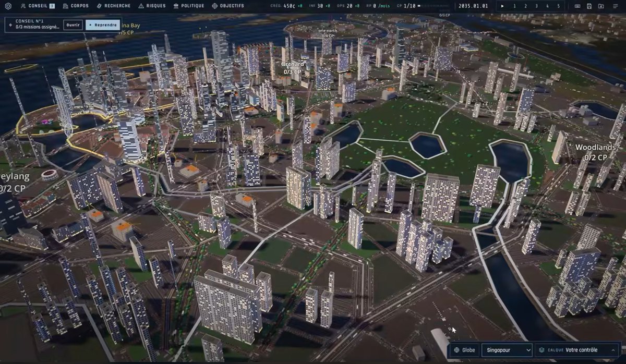Image resolution: width=626 pixels, height=364 pixels.
Task: Click the load game folder icon
Action: [x=601, y=6]
